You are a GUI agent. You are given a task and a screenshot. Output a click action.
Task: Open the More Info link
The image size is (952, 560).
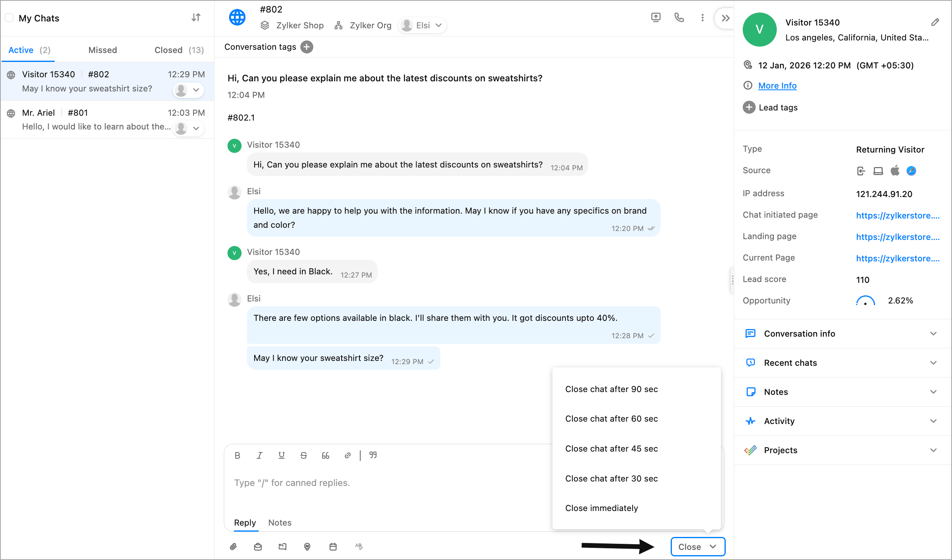[x=777, y=86]
